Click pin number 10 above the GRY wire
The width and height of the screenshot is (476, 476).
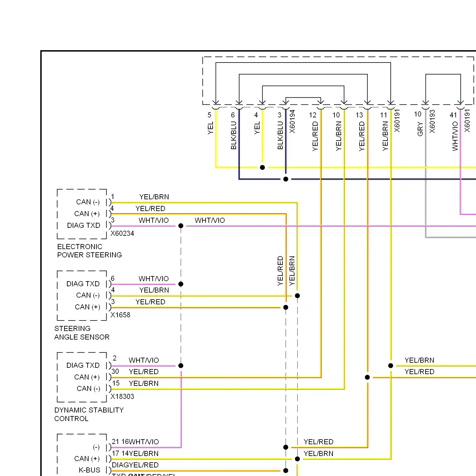coord(418,114)
